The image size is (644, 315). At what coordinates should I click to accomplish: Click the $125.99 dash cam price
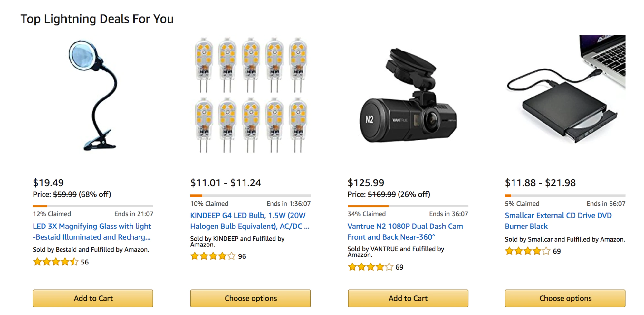click(x=366, y=183)
